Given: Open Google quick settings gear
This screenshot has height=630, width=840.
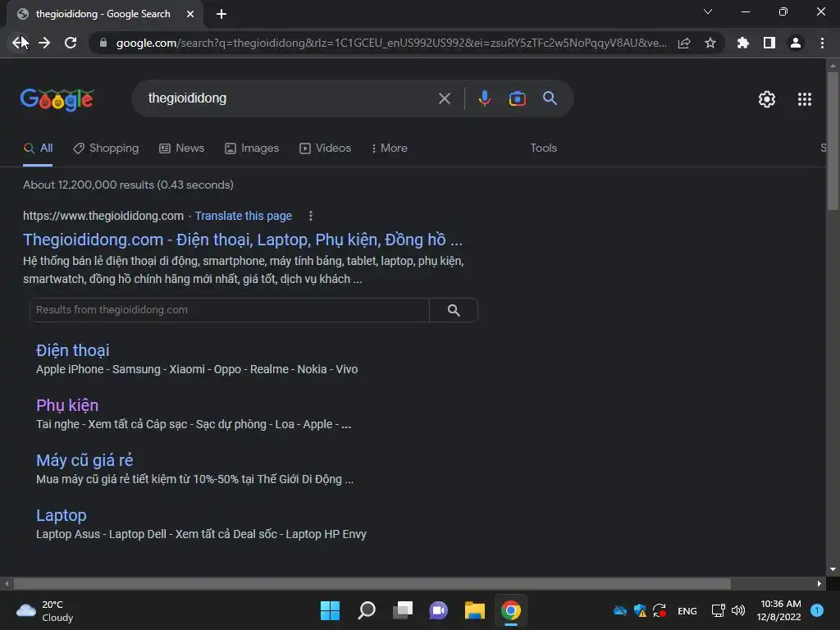Looking at the screenshot, I should (x=767, y=99).
